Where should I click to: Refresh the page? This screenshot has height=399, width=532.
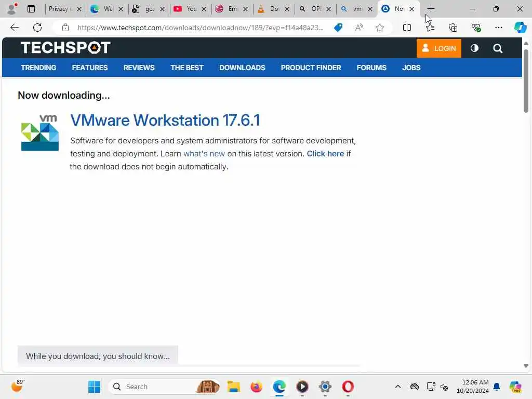(37, 28)
